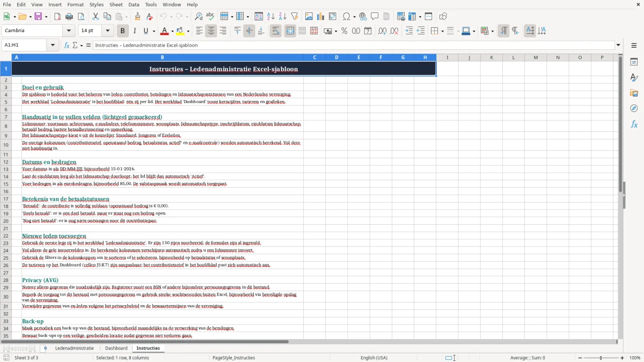Open the Data menu
The height and width of the screenshot is (362, 644).
click(x=134, y=4)
